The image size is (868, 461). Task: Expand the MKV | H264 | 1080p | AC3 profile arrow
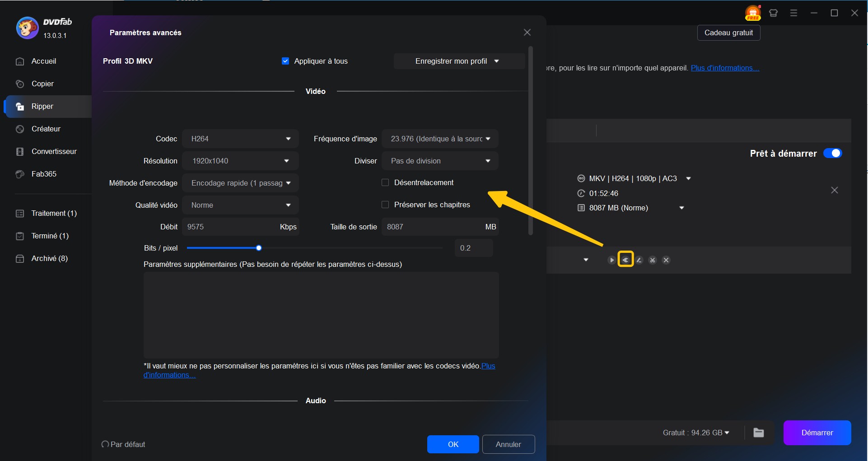pos(688,179)
